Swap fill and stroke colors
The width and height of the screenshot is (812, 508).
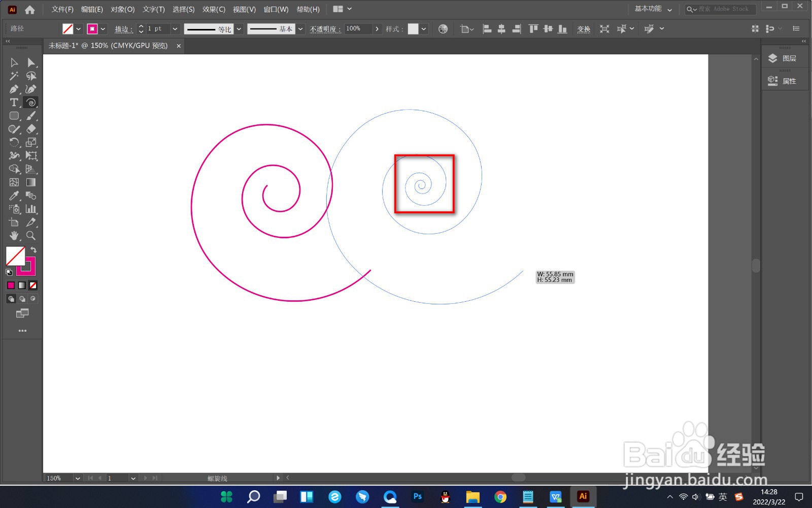point(33,250)
